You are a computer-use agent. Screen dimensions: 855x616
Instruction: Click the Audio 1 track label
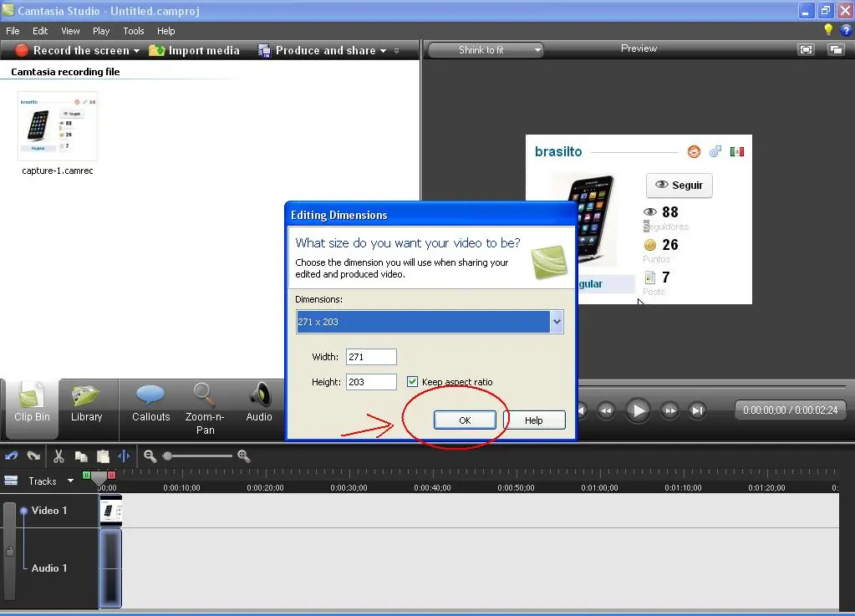pyautogui.click(x=49, y=568)
